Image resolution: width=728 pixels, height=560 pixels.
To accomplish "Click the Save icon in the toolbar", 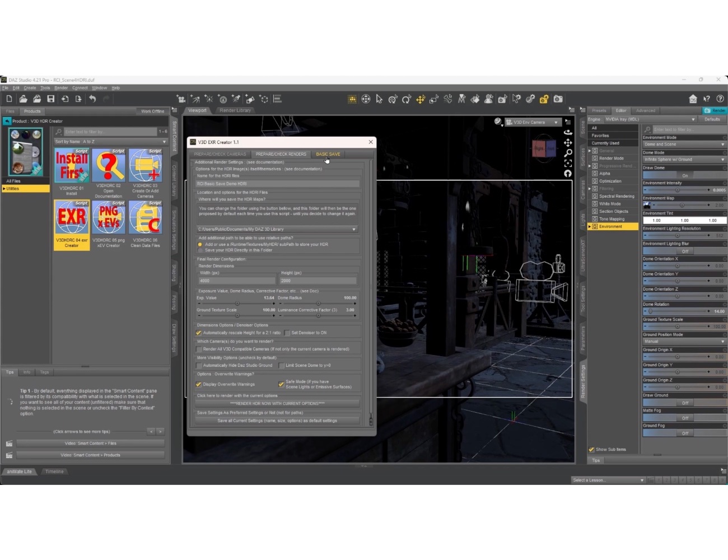I will 50,99.
